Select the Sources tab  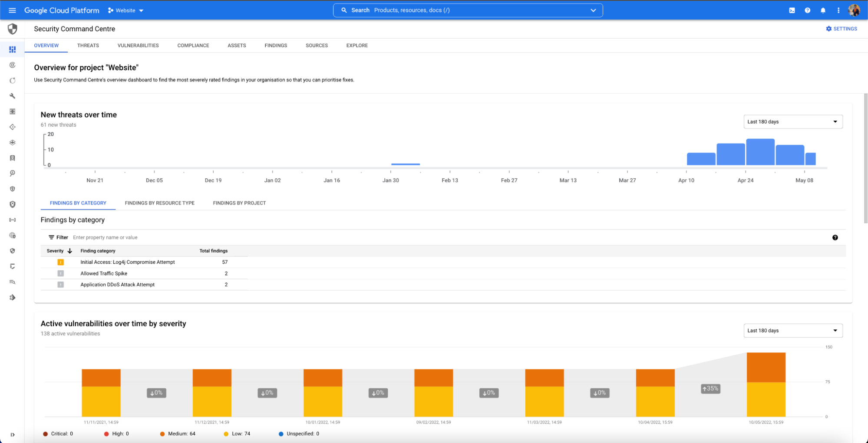point(317,46)
